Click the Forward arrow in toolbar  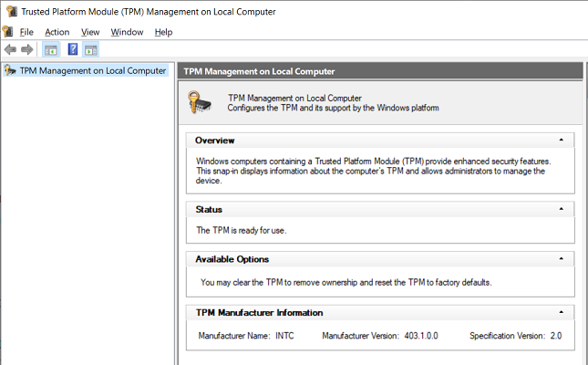(x=27, y=49)
